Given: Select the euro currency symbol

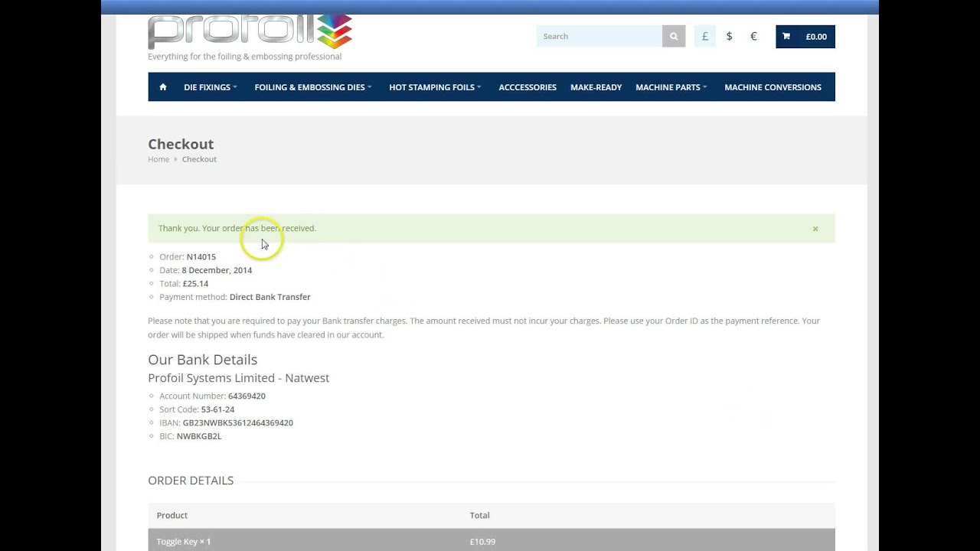Looking at the screenshot, I should coord(753,36).
